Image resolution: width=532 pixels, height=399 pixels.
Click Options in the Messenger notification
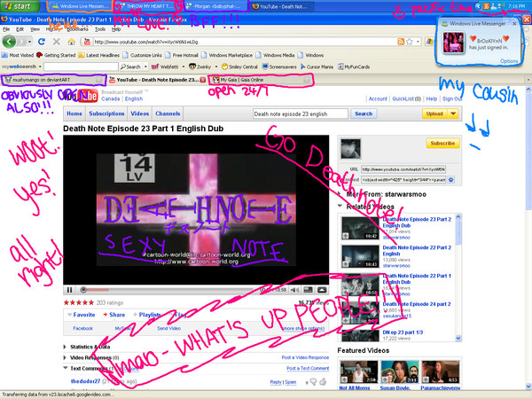pyautogui.click(x=509, y=61)
